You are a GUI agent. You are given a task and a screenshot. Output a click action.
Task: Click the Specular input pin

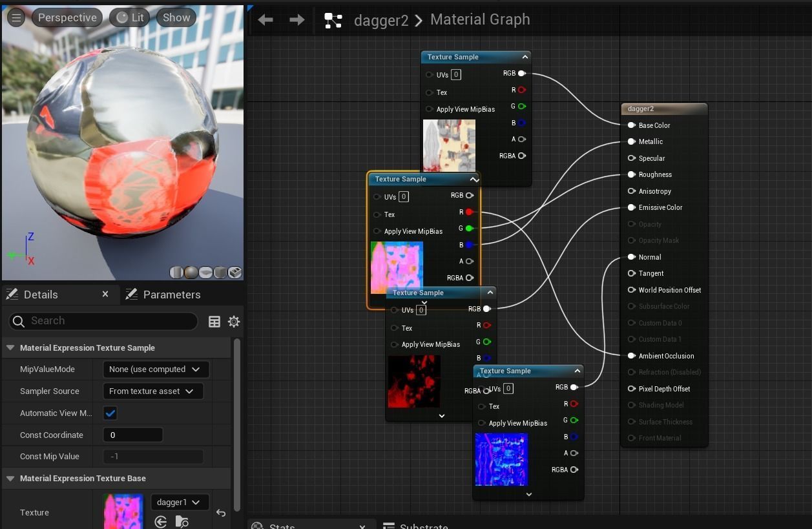(x=632, y=158)
